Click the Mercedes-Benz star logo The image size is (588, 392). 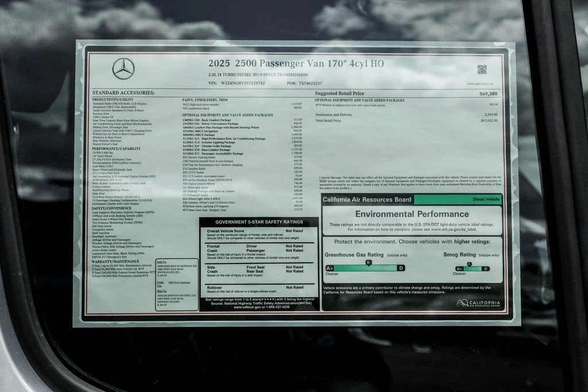(123, 69)
